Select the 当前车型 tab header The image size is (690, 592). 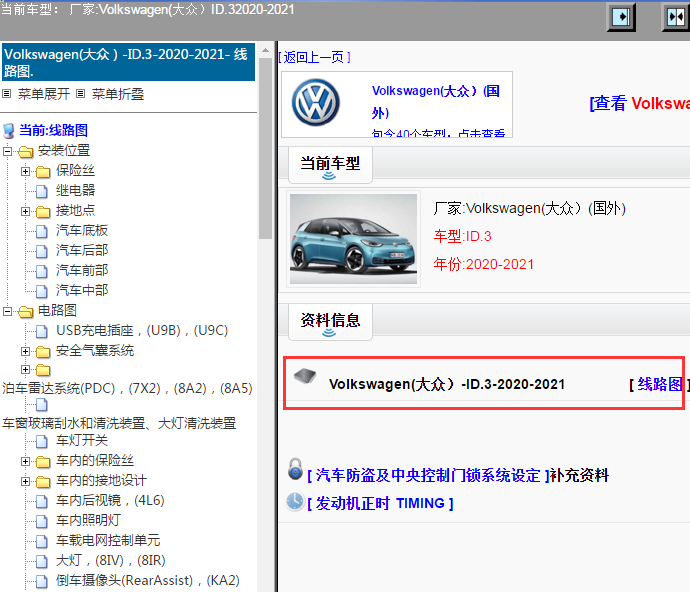[330, 165]
